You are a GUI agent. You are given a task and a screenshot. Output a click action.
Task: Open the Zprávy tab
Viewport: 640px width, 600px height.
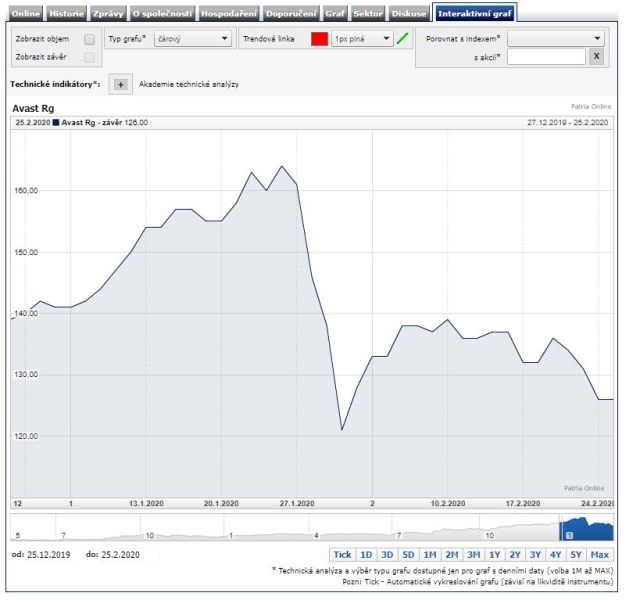coord(108,13)
